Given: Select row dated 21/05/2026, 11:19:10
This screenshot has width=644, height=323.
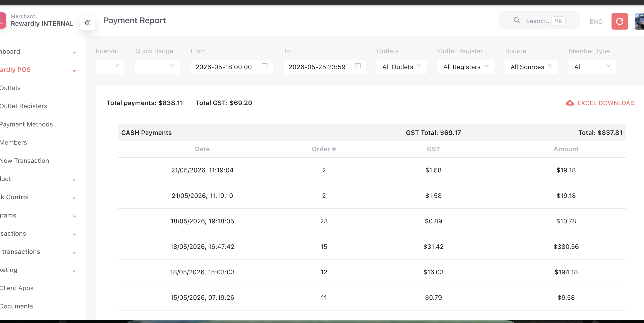Looking at the screenshot, I should point(372,196).
